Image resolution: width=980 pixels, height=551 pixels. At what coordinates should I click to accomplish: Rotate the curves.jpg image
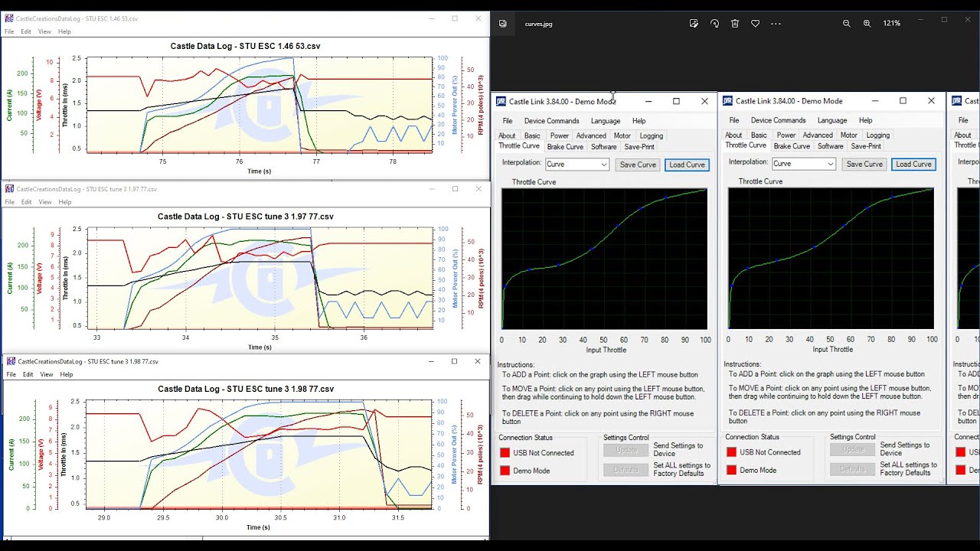[714, 24]
